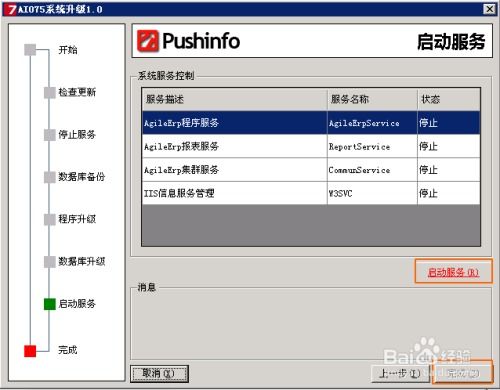This screenshot has height=390, width=500.
Task: Click the 停止服务 step label
Action: [77, 134]
